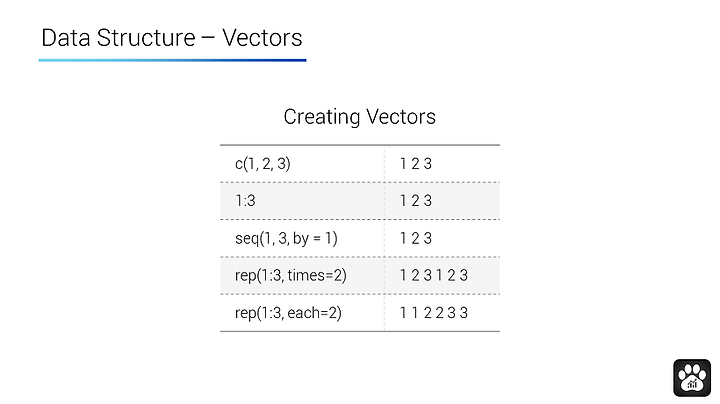This screenshot has width=720, height=404.
Task: Click the output '1 2 3' beside 1:3
Action: click(416, 201)
